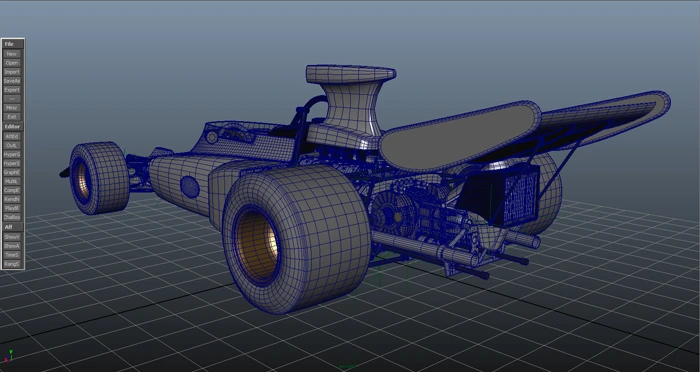Click the Open button

click(x=12, y=63)
